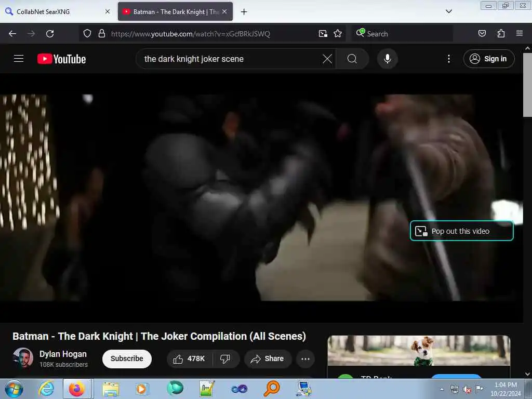
Task: Go back to the previous page
Action: (12, 34)
